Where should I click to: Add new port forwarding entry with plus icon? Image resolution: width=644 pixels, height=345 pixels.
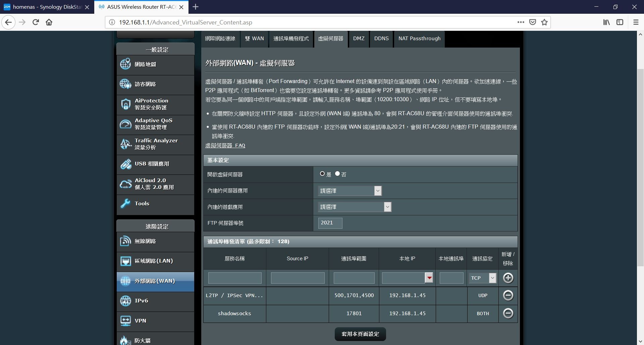[508, 278]
